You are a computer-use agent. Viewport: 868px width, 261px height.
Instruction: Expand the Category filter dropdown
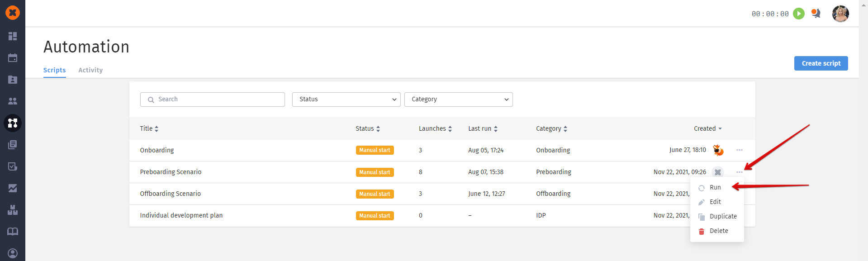tap(459, 100)
